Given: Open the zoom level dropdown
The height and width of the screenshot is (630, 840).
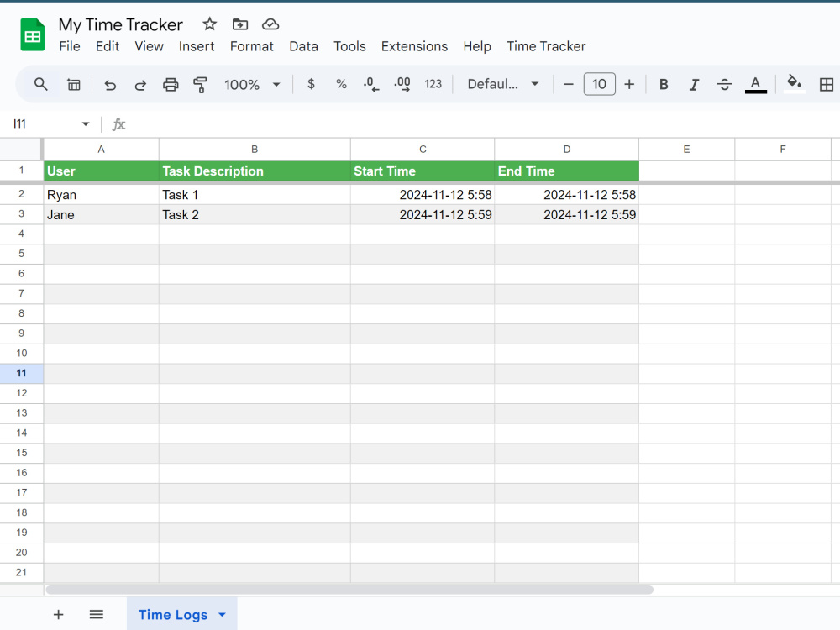Looking at the screenshot, I should coord(250,84).
